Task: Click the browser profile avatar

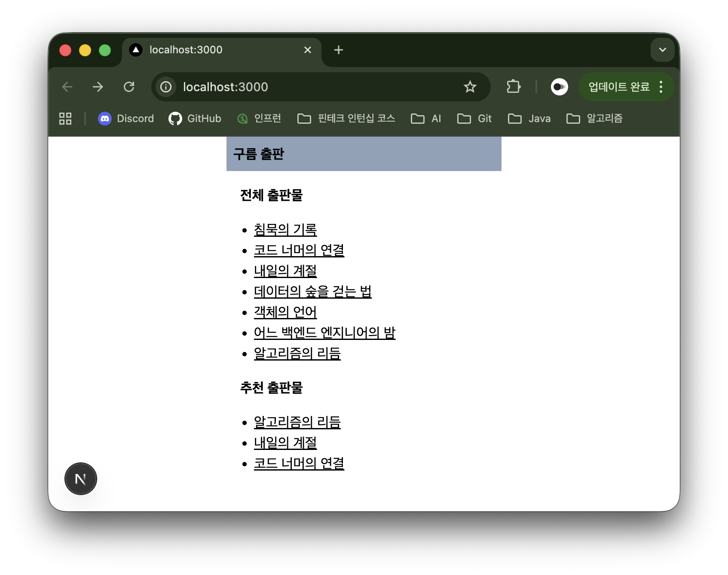Action: pos(559,87)
